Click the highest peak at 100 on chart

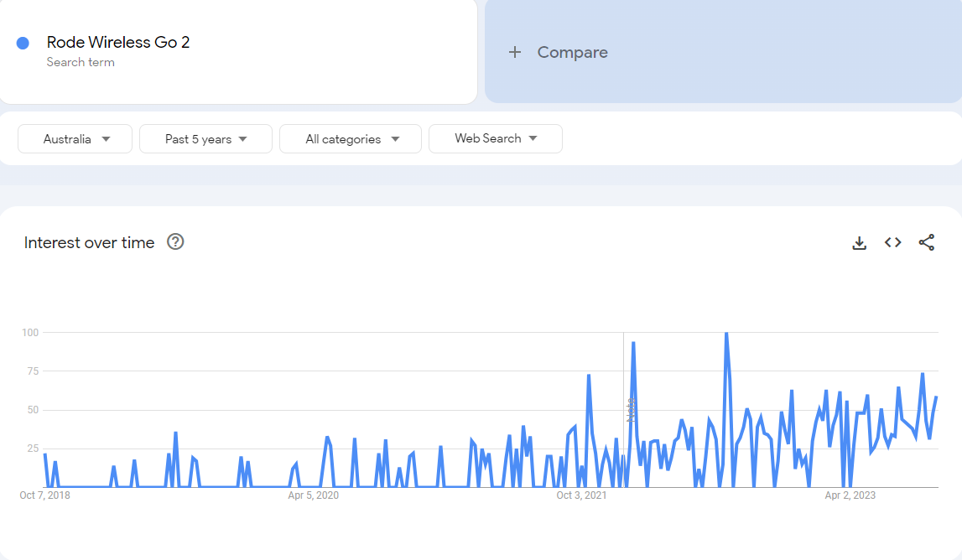pos(726,334)
